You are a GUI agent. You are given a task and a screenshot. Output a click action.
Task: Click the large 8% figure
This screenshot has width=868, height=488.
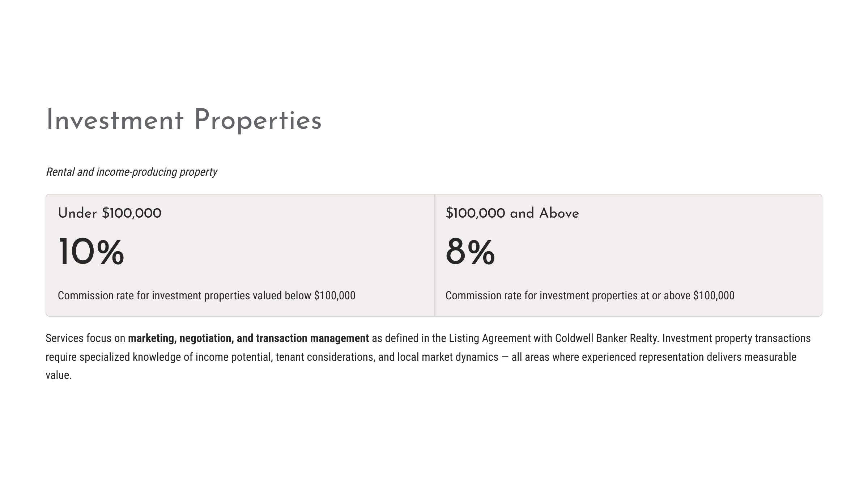click(x=470, y=252)
